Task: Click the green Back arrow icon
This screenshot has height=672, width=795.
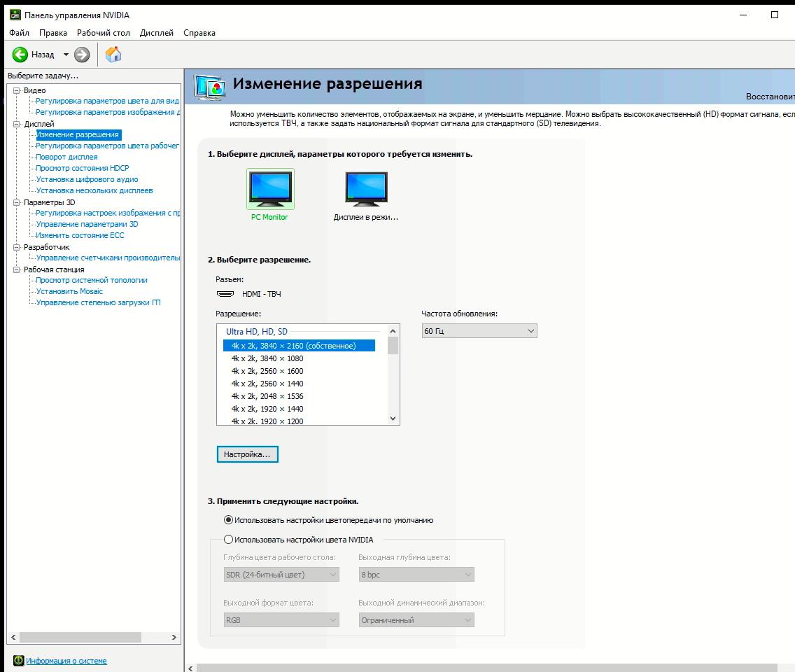Action: coord(20,55)
